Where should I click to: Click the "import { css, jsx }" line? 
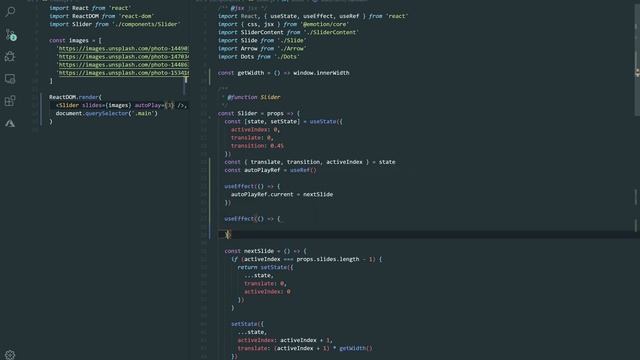click(283, 24)
